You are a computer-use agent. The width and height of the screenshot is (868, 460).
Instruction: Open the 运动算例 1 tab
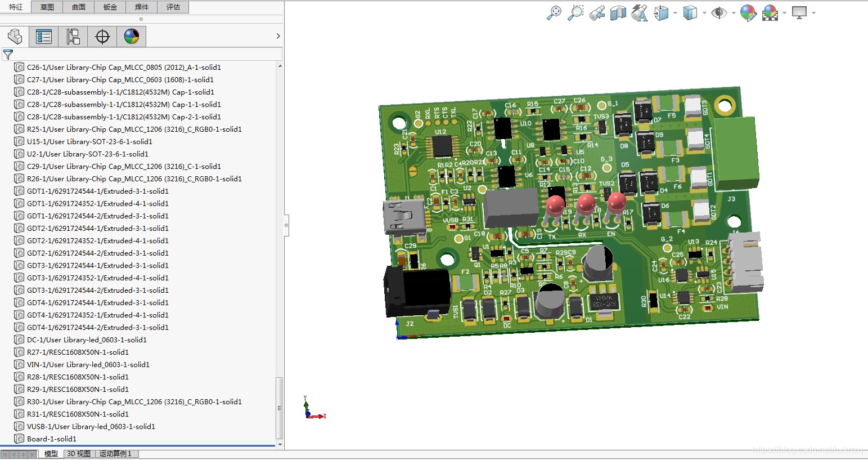[115, 454]
